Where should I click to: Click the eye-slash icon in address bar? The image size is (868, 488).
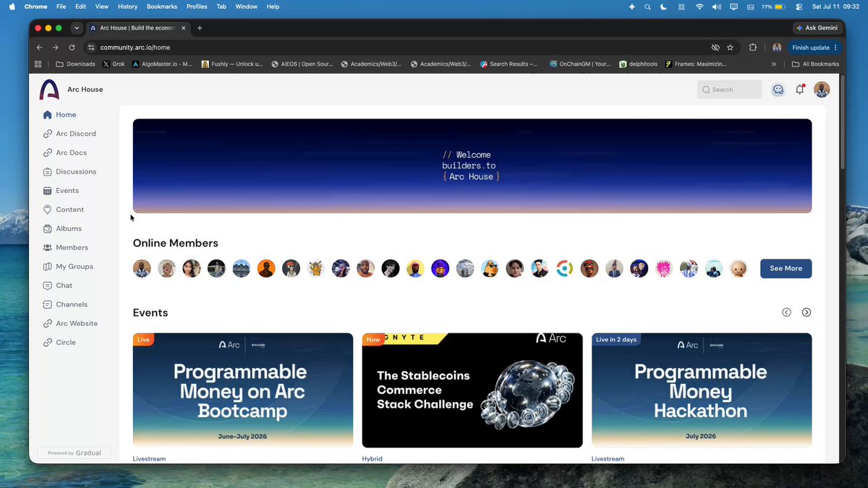click(x=715, y=48)
